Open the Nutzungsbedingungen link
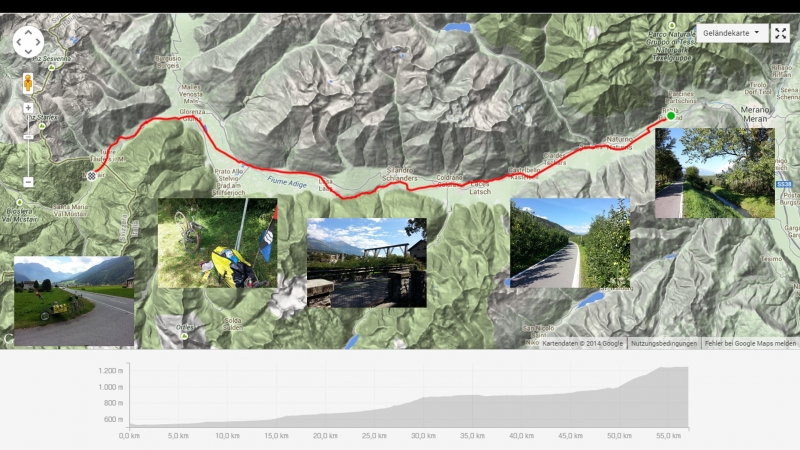800x450 pixels. (x=664, y=343)
